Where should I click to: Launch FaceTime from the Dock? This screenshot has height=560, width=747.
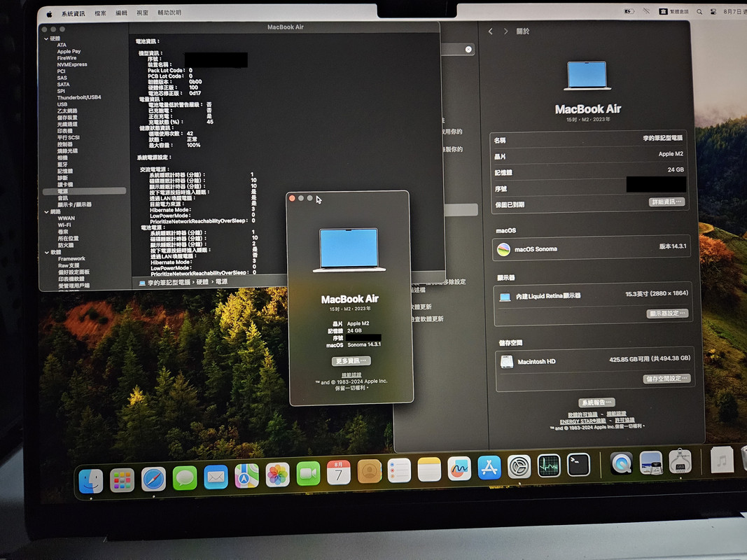point(308,475)
